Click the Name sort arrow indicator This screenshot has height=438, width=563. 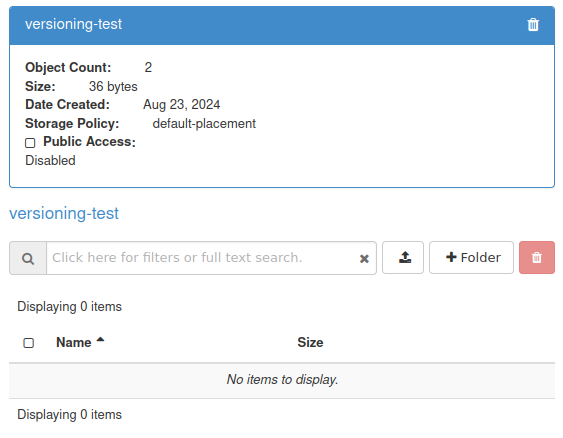point(100,340)
